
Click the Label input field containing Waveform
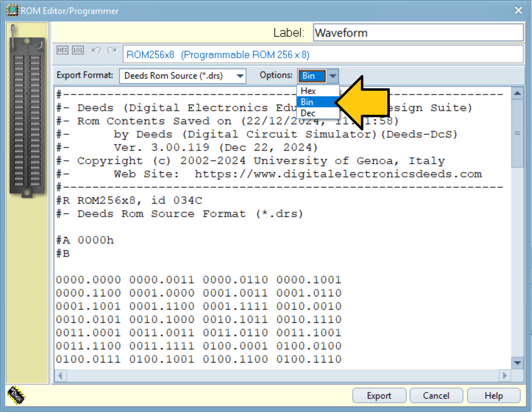pos(418,32)
